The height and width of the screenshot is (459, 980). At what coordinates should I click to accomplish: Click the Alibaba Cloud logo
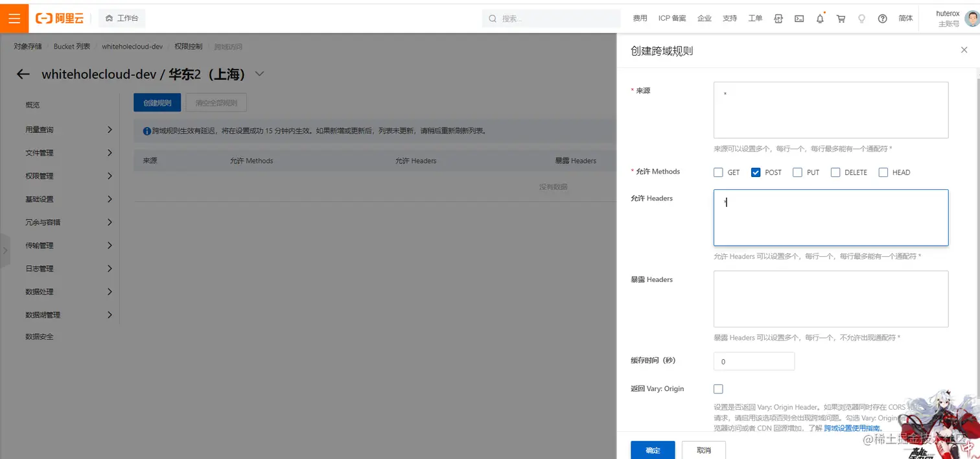coord(58,18)
